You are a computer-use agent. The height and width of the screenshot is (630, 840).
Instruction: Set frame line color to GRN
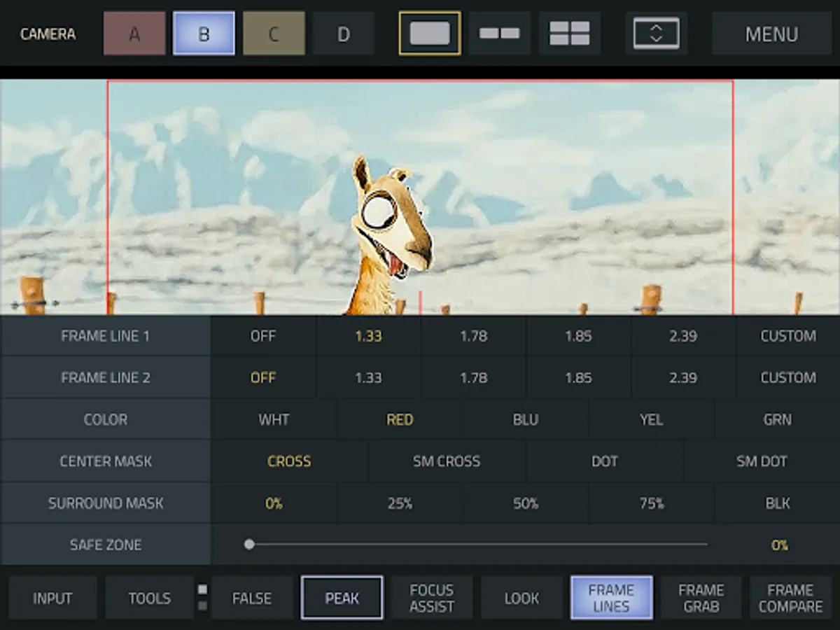click(x=778, y=419)
